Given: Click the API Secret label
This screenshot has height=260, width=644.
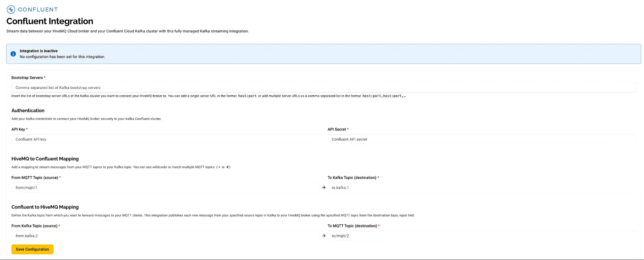Looking at the screenshot, I should click(x=337, y=129).
